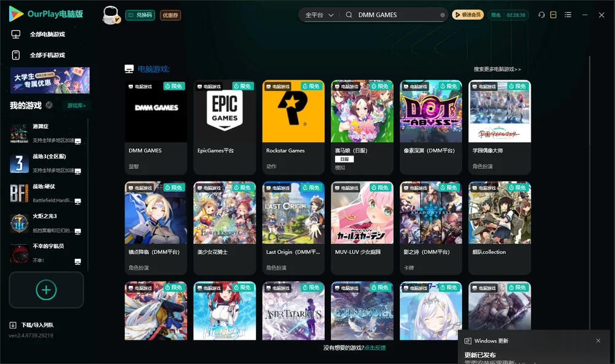The height and width of the screenshot is (364, 615).
Task: Click the PC badge on 潜渊症 row
Action: [77, 141]
